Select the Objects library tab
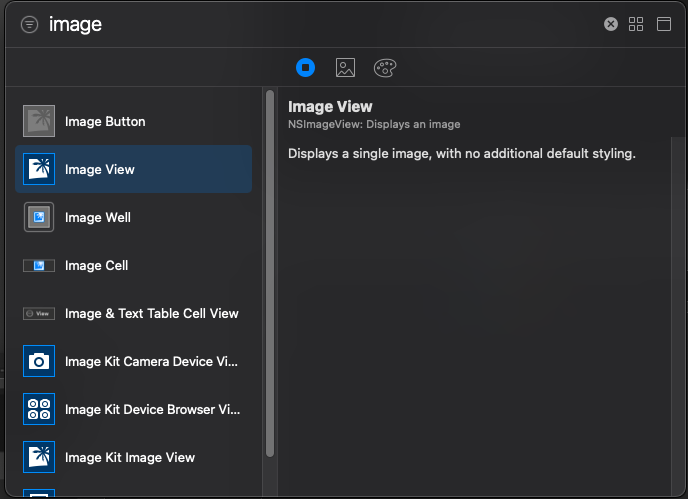This screenshot has height=499, width=688. click(305, 68)
